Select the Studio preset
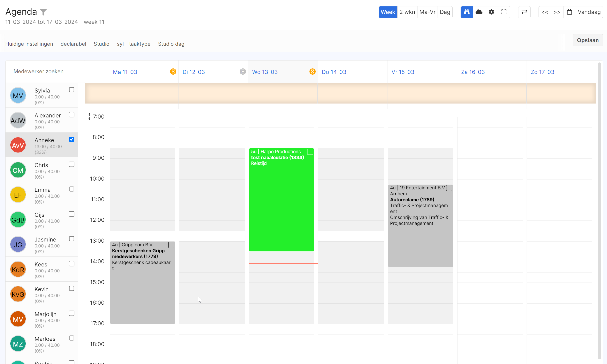Viewport: 607px width, 364px height. point(101,44)
